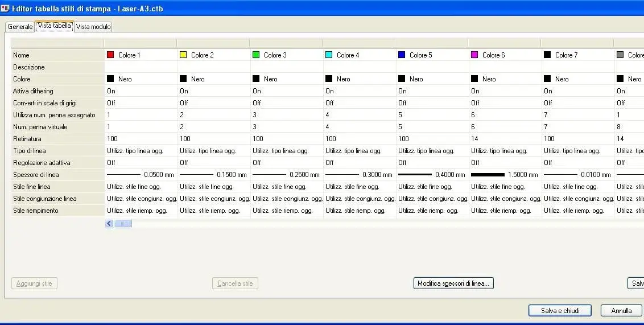The image size is (644, 325).
Task: Click the Salva e chiudi button
Action: pos(560,311)
